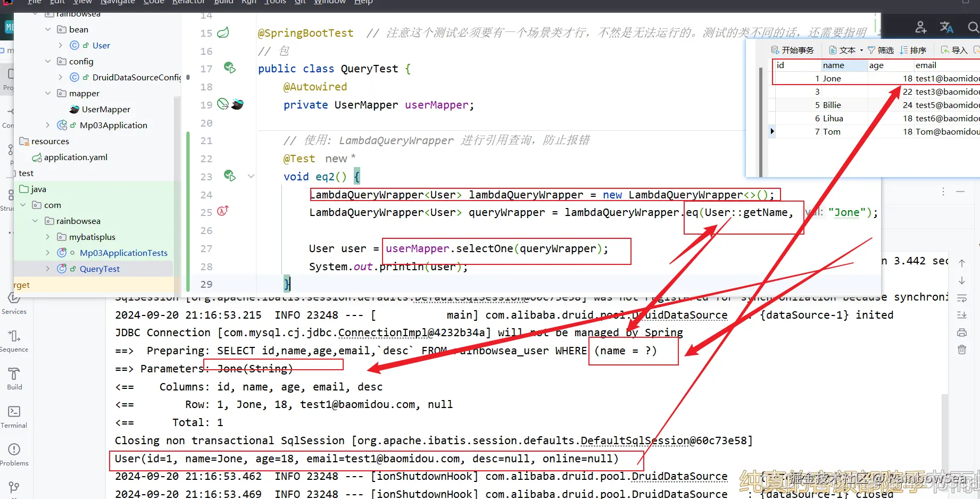
Task: Collapse the com package chevron under test
Action: click(23, 205)
